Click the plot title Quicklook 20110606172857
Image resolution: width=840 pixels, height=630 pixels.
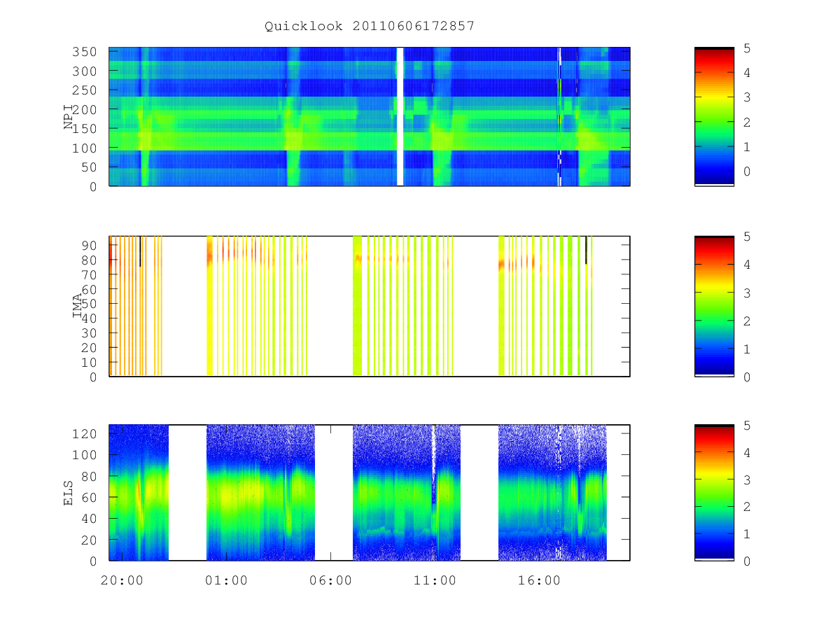370,26
